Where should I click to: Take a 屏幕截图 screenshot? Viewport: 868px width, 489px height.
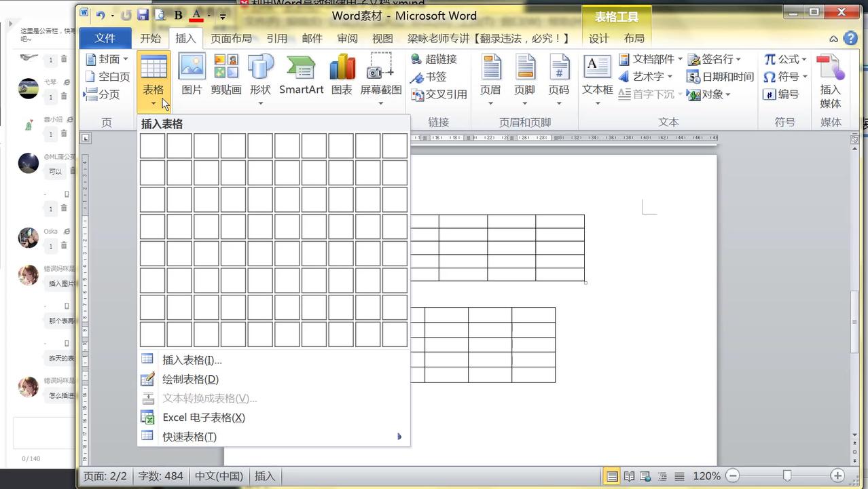click(380, 73)
